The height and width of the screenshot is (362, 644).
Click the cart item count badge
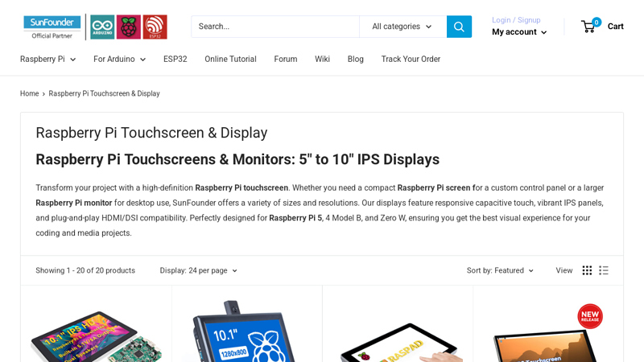click(x=597, y=23)
